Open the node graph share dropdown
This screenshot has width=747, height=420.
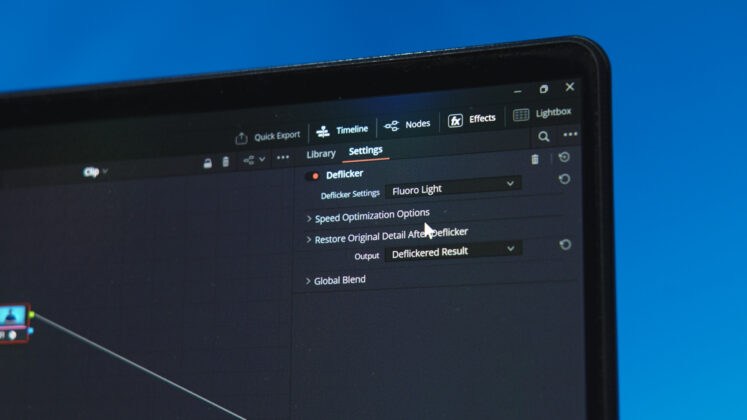(254, 160)
